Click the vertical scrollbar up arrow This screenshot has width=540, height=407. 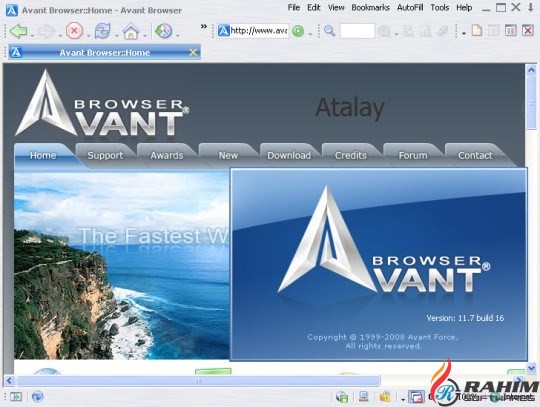click(x=531, y=70)
